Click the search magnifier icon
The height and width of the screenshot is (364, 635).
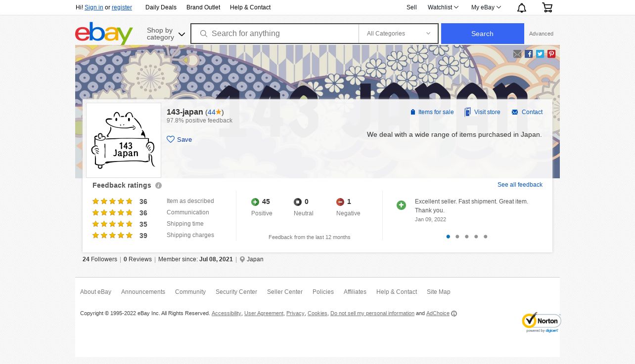coord(203,34)
